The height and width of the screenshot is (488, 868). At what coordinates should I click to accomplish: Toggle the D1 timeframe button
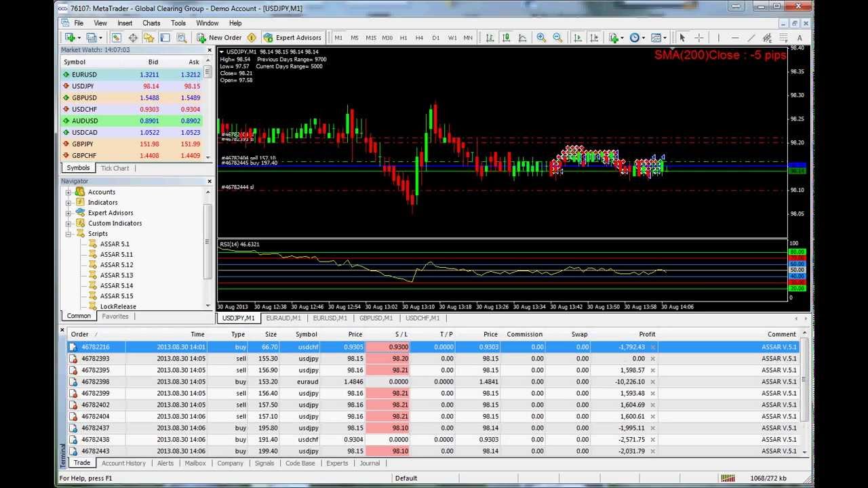click(435, 38)
